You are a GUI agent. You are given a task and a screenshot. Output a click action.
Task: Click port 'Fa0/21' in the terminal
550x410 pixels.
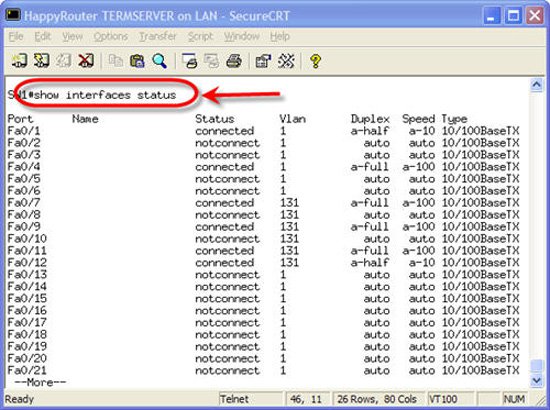[x=27, y=370]
